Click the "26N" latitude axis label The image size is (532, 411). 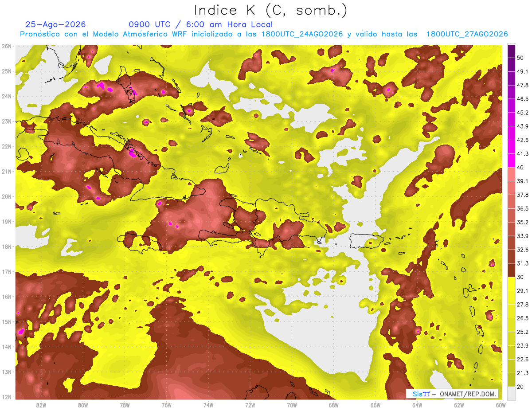6,46
